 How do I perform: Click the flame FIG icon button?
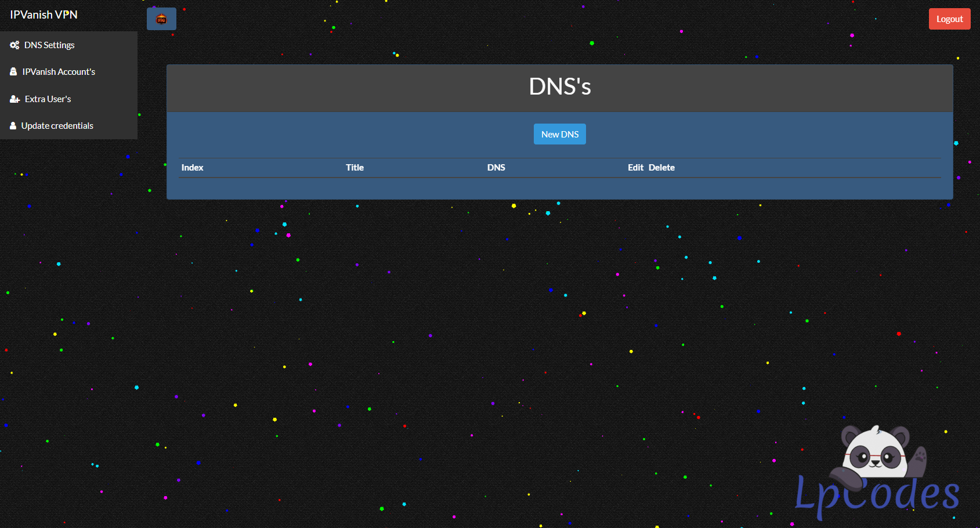(161, 19)
